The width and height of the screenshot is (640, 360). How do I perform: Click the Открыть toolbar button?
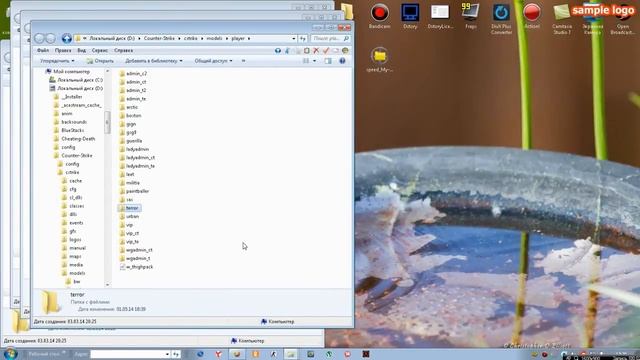coord(100,61)
